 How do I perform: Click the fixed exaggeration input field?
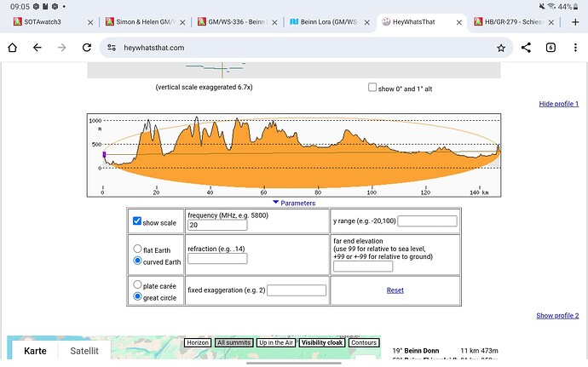pos(297,290)
